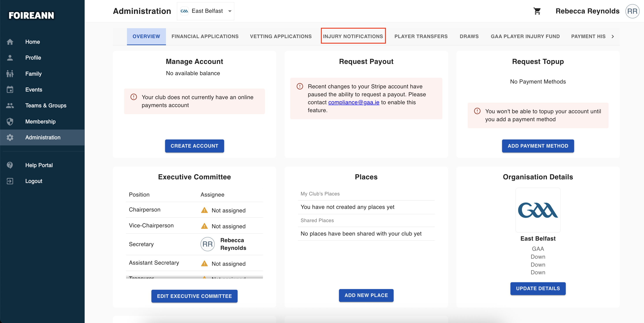644x323 pixels.
Task: Click the Create Account button
Action: pyautogui.click(x=194, y=146)
